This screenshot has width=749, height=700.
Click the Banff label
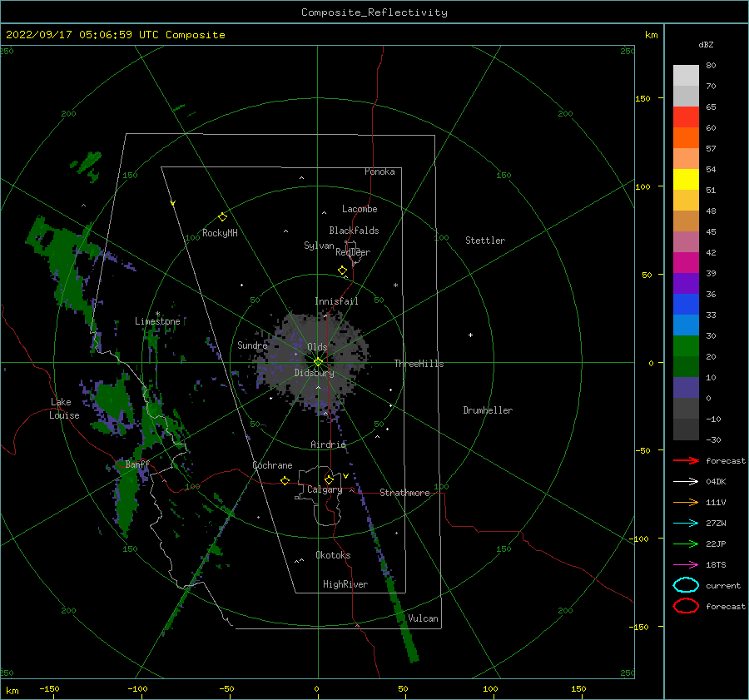click(137, 464)
